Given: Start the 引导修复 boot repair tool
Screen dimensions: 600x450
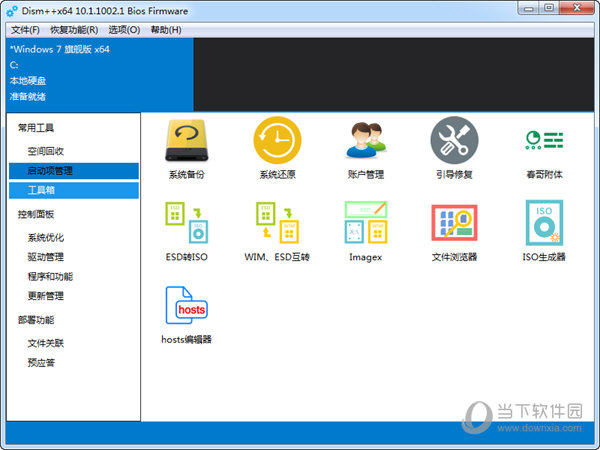Looking at the screenshot, I should click(454, 148).
